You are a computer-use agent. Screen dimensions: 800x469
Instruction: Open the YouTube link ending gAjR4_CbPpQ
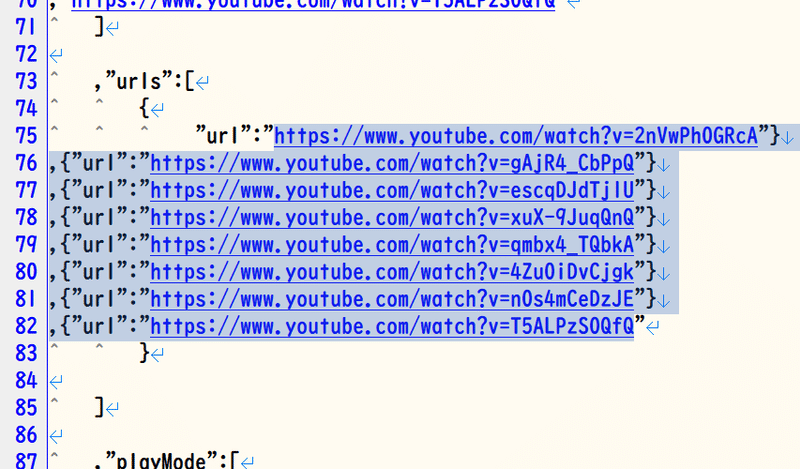392,163
